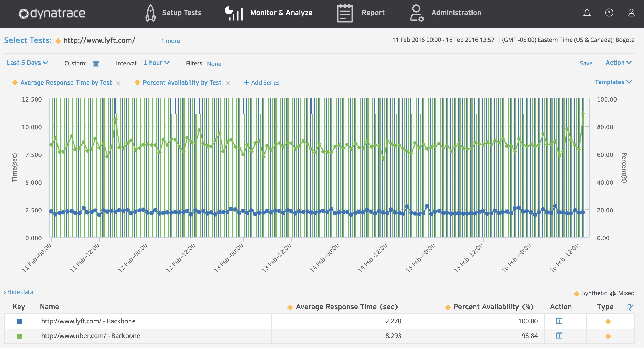Open chart action icon for lyft.com row

pos(559,321)
